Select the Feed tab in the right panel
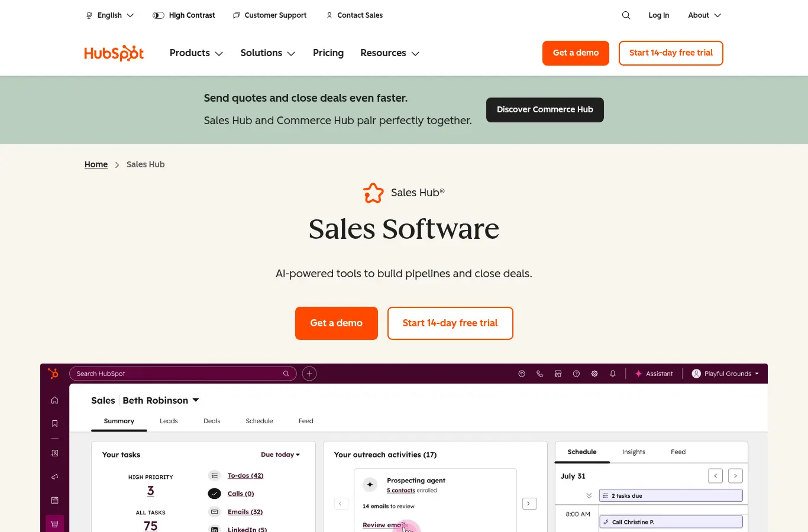This screenshot has width=808, height=532. click(x=678, y=452)
